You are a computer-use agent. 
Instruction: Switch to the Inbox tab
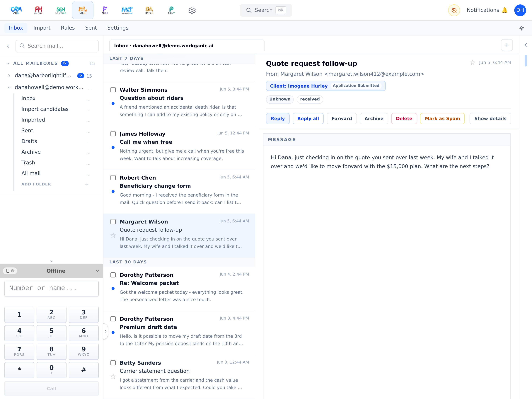[x=16, y=28]
